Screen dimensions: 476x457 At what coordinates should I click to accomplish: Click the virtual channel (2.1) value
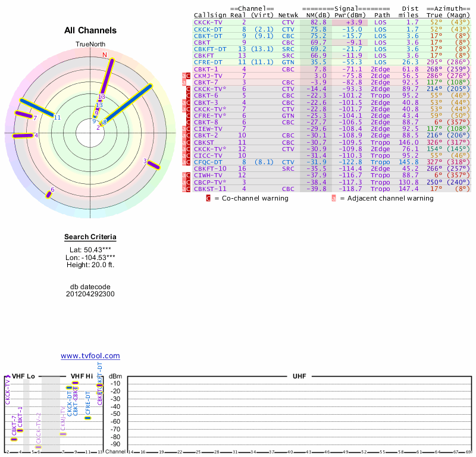[264, 29]
